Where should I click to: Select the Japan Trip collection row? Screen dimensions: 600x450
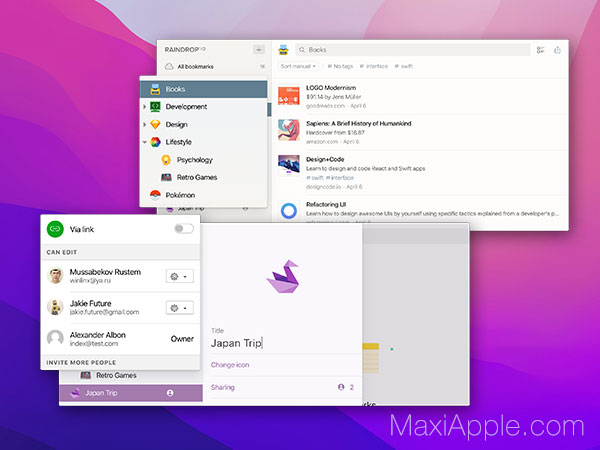point(130,393)
